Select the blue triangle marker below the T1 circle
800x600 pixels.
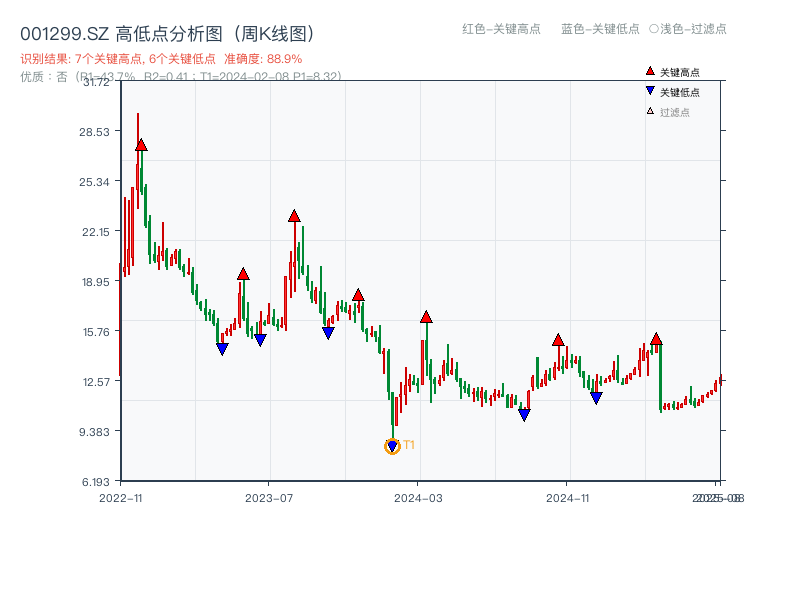(x=392, y=443)
